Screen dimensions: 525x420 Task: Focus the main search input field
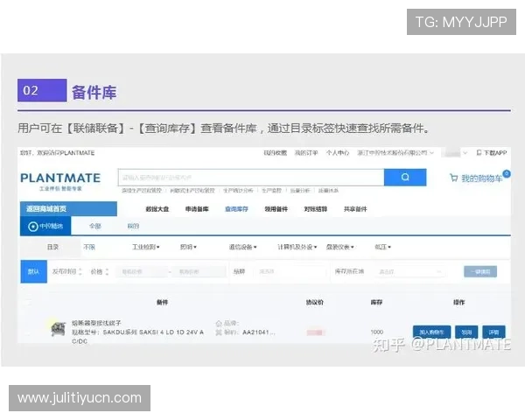click(251, 178)
